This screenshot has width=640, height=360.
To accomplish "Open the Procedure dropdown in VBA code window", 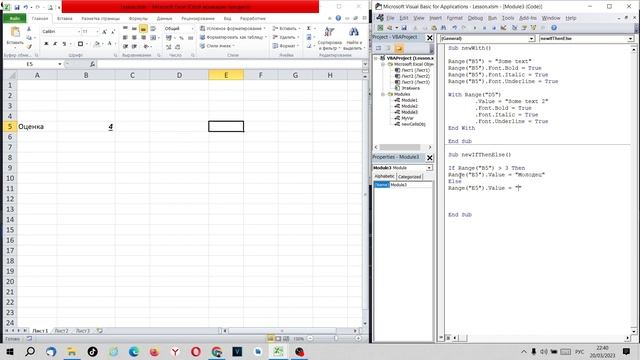I will (x=631, y=38).
